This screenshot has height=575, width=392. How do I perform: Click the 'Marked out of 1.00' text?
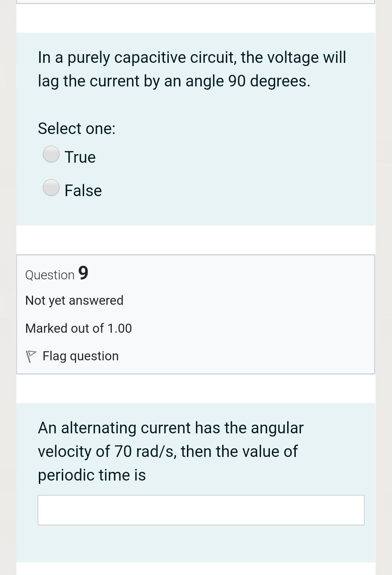pyautogui.click(x=79, y=328)
